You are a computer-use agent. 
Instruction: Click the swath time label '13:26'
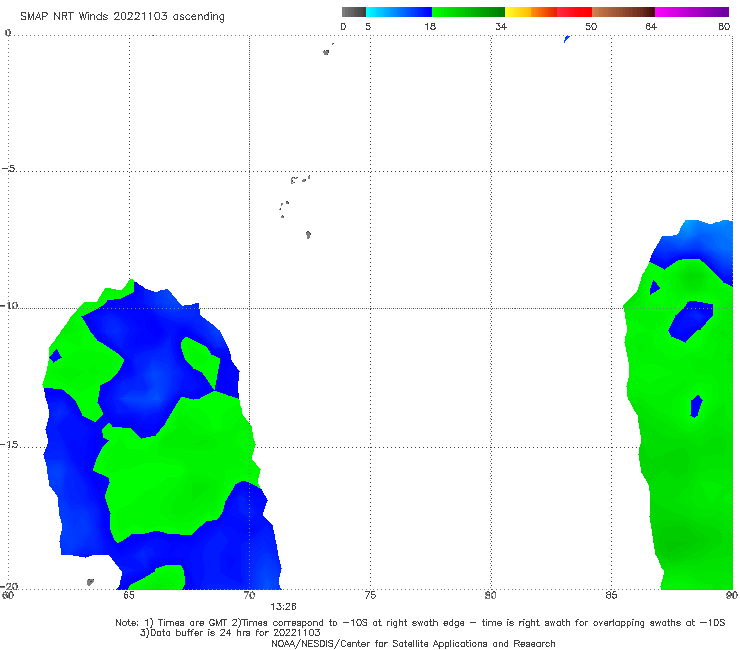click(x=283, y=607)
